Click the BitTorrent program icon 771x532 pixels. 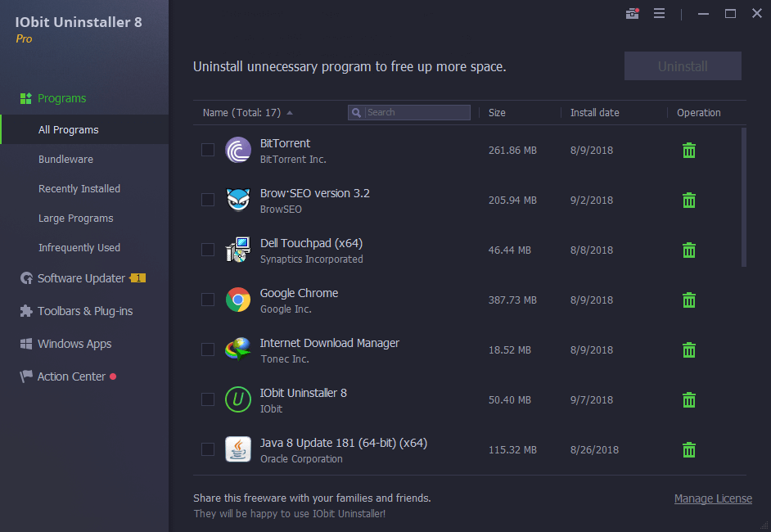pos(238,150)
